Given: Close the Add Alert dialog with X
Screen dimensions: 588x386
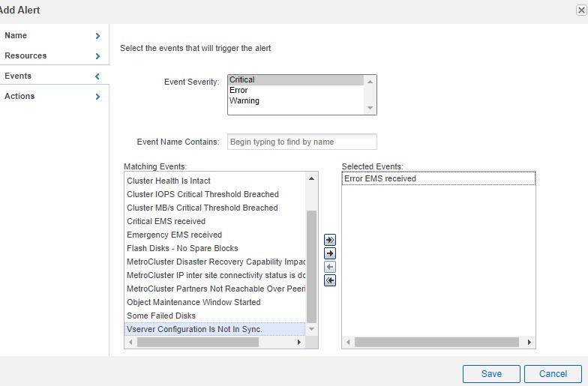Looking at the screenshot, I should click(x=581, y=10).
